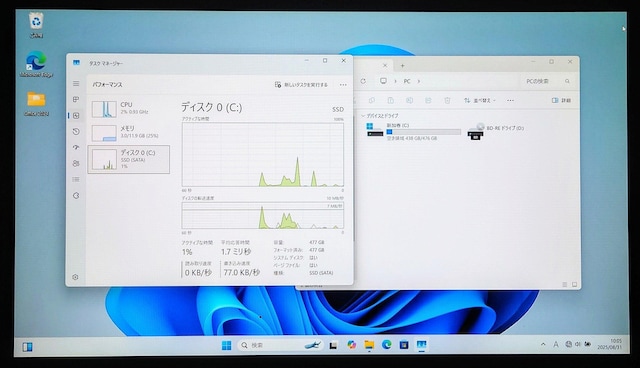Select the local disk (C:) drive
Screen dimensions: 640x368
413,131
